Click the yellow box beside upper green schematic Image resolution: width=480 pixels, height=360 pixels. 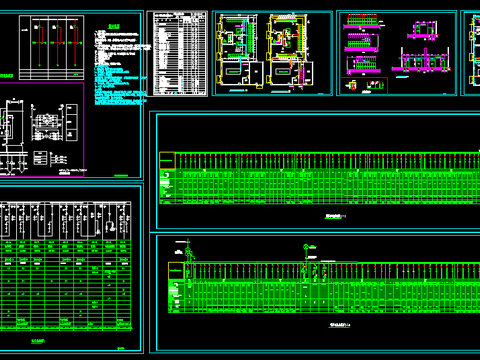point(167,160)
